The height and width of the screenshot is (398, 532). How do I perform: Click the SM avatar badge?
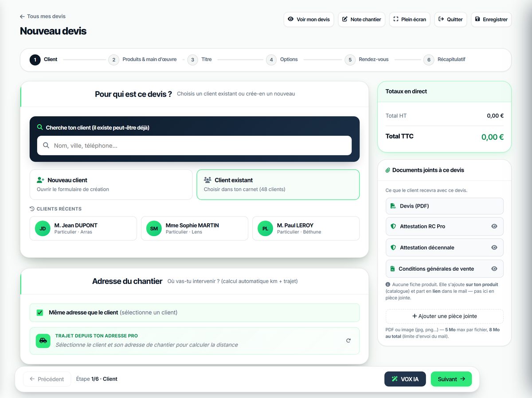pos(154,229)
